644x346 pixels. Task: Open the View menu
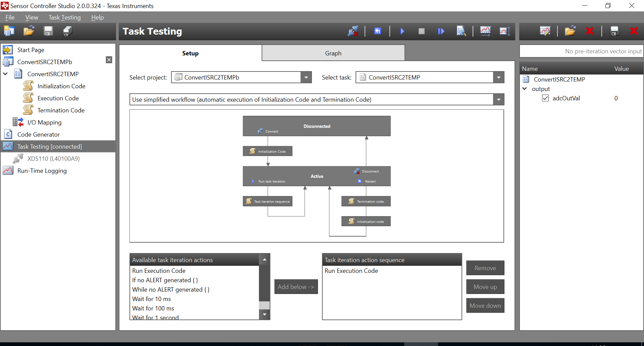tap(32, 17)
